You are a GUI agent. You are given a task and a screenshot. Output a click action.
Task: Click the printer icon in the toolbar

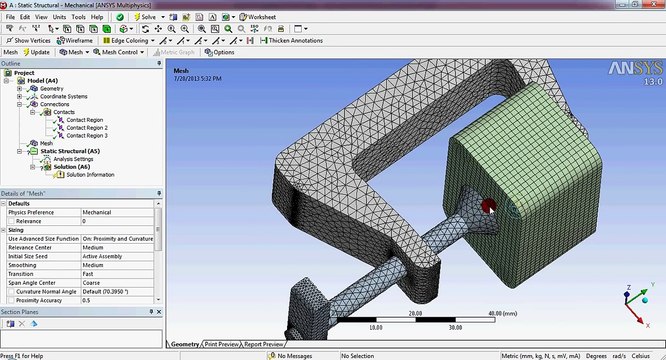tap(281, 29)
